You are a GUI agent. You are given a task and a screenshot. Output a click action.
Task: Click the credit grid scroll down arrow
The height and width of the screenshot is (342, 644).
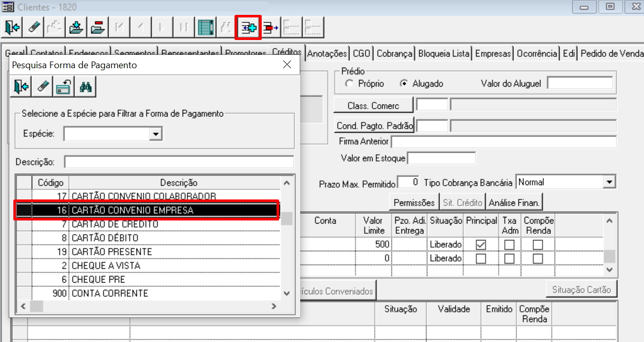pos(609,269)
